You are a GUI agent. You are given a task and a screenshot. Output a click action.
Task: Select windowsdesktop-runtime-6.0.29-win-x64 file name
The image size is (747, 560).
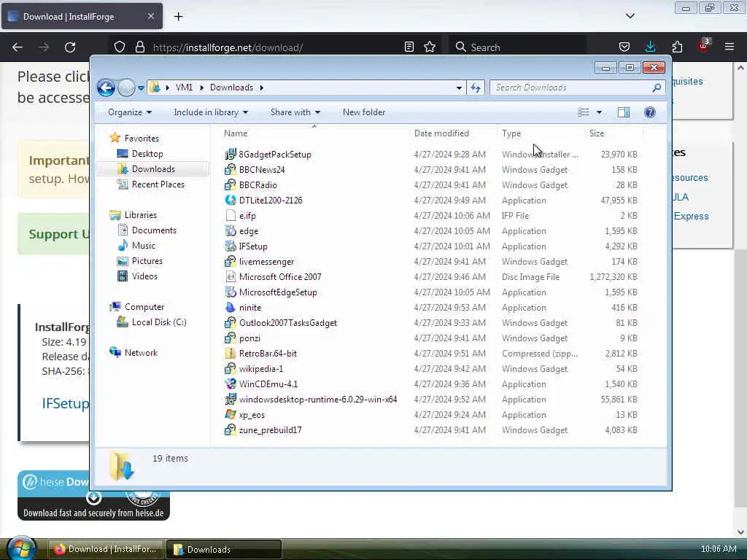318,400
